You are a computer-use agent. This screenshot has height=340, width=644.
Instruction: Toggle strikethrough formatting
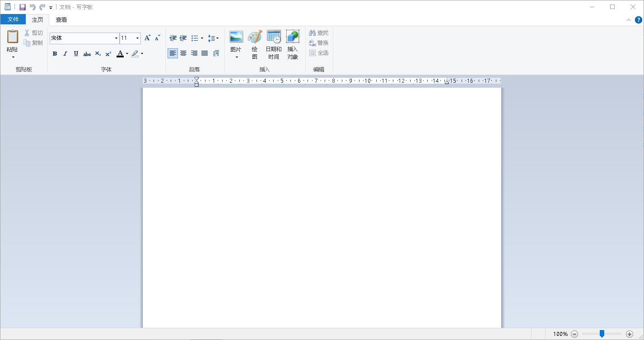[87, 53]
